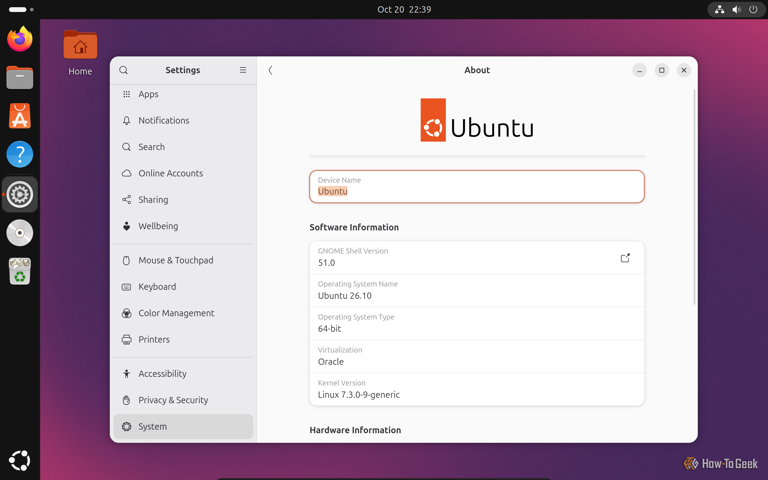Open the disc drive dock icon
The height and width of the screenshot is (480, 768).
point(20,233)
